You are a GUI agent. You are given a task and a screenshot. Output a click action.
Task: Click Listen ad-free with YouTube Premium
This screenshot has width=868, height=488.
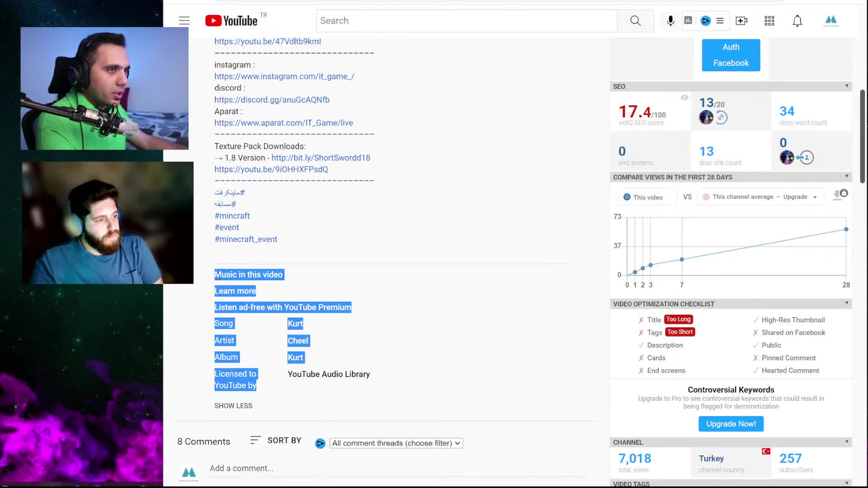[x=283, y=307]
